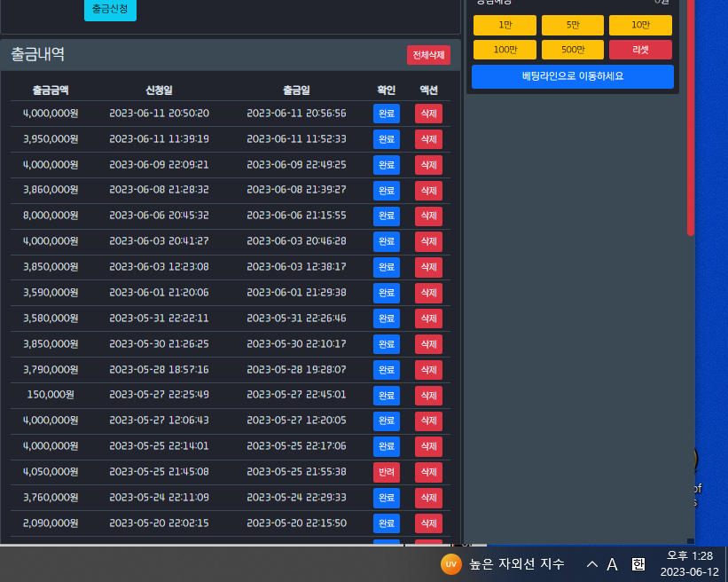728x582 pixels.
Task: Choose the 100만 amount button
Action: tap(505, 50)
